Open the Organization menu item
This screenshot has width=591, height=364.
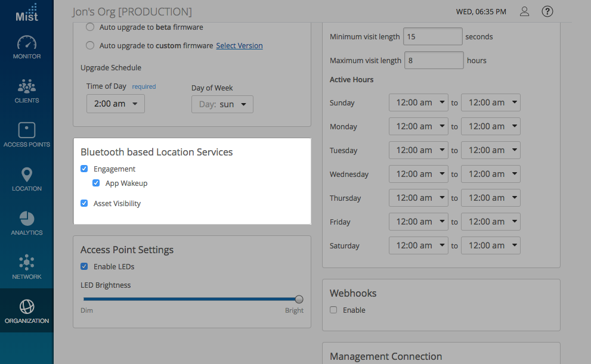27,312
